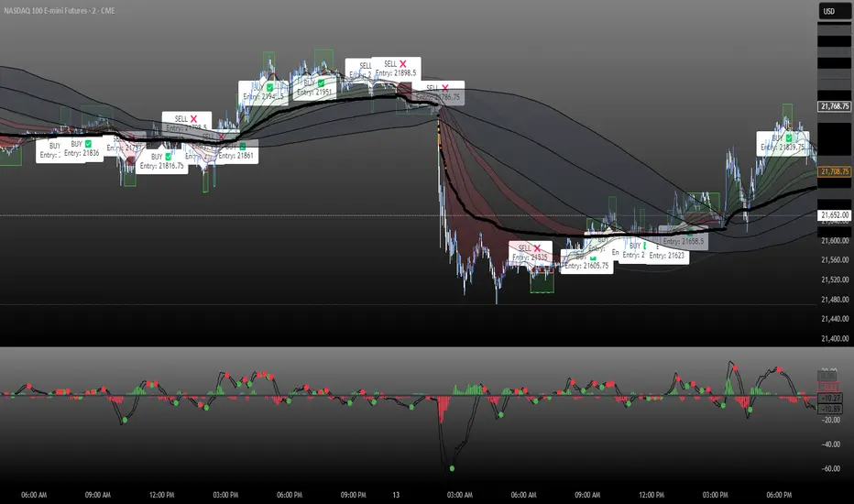Image resolution: width=854 pixels, height=504 pixels.
Task: Click the greyed signal label Entry 21658.5
Action: click(x=684, y=237)
